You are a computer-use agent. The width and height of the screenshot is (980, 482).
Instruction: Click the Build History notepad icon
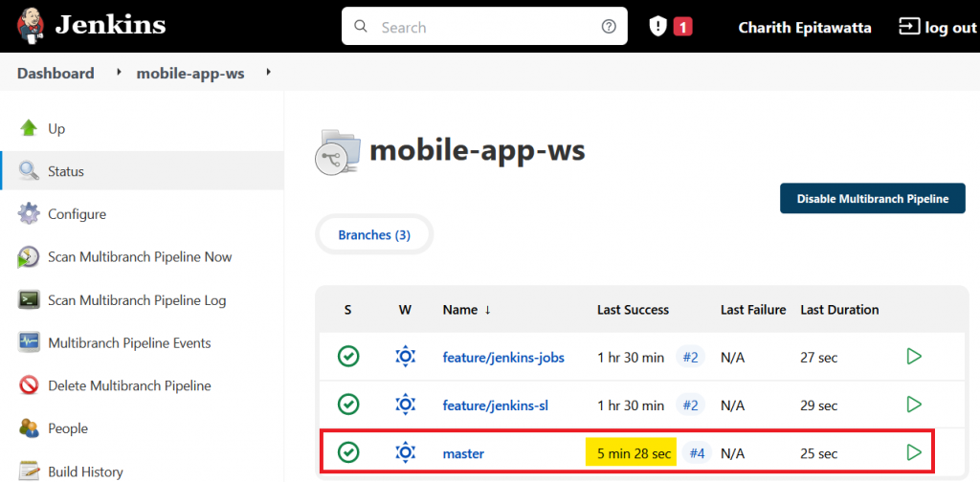tap(29, 471)
